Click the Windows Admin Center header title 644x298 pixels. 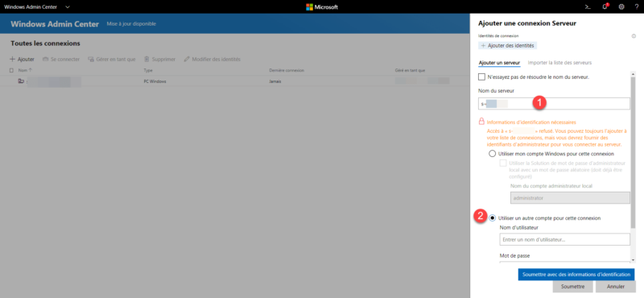(x=55, y=24)
